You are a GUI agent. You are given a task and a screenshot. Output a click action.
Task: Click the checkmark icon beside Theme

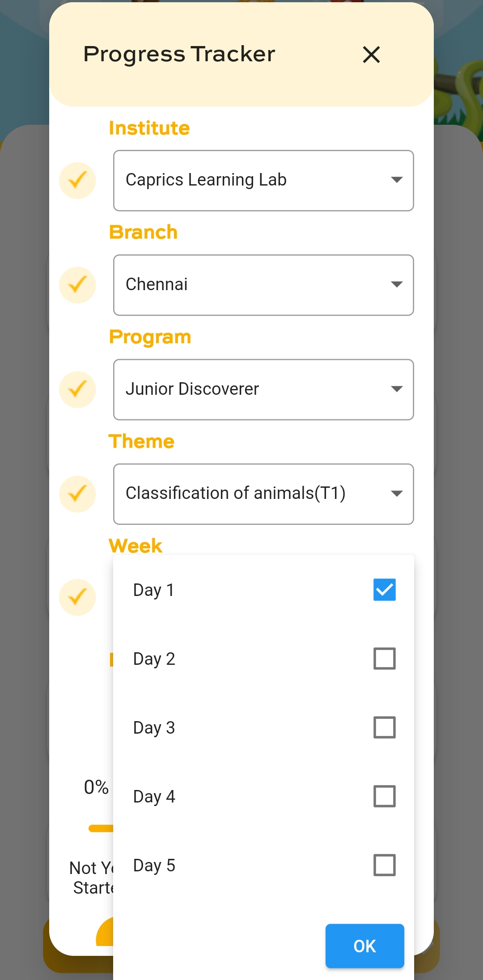tap(77, 494)
